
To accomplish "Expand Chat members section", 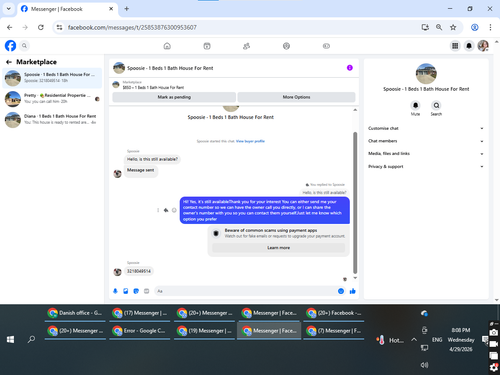I will tap(426, 141).
